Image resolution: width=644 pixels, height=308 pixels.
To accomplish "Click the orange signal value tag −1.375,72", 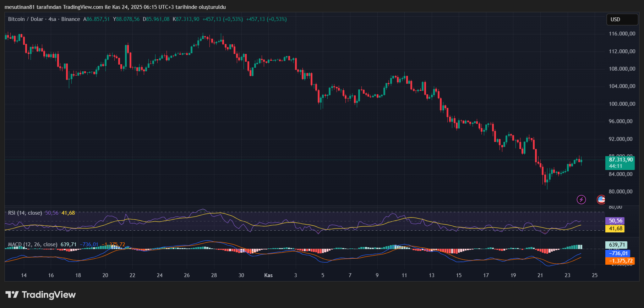I will click(x=620, y=261).
